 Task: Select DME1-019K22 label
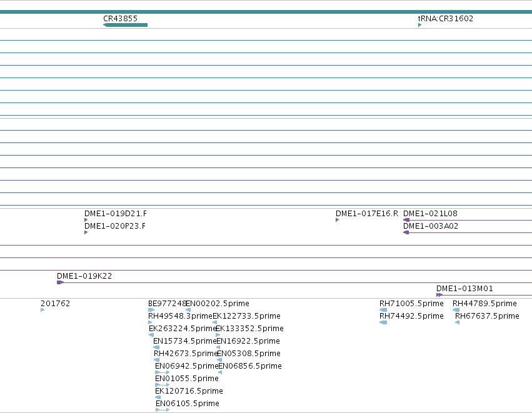[84, 276]
